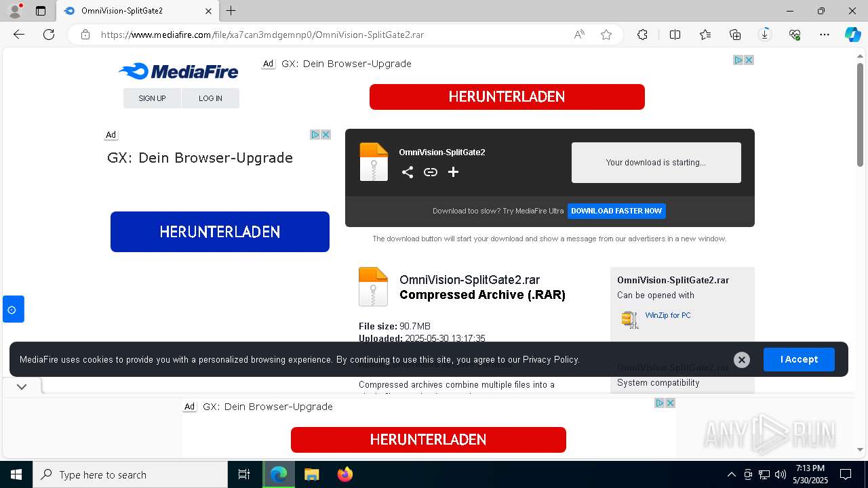Open WinZip for PC link
This screenshot has height=488, width=868.
tap(668, 315)
